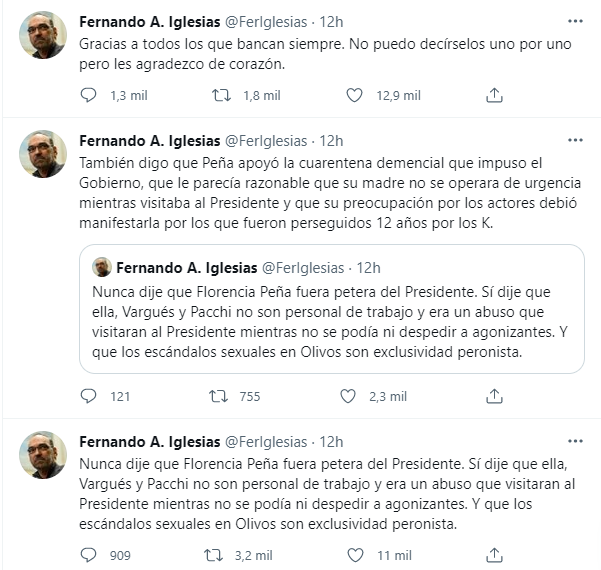Image resolution: width=601 pixels, height=570 pixels.
Task: Open more options menu on third tweet
Action: pos(575,442)
